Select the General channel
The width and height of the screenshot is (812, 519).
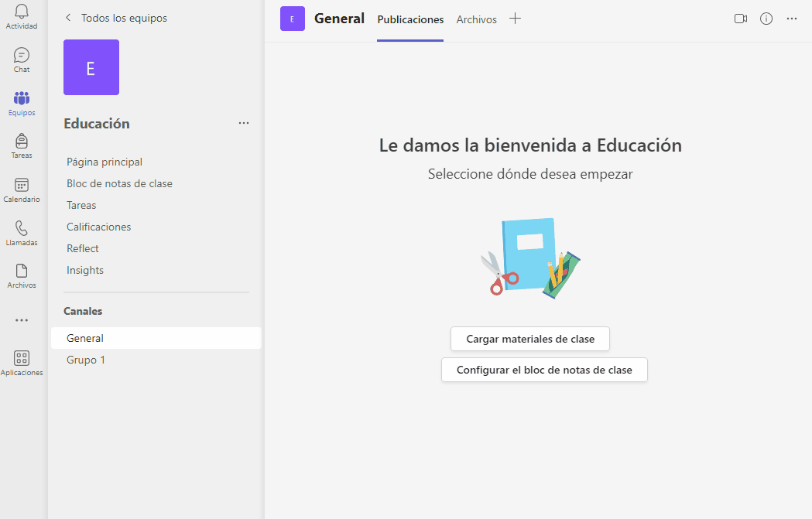point(156,338)
